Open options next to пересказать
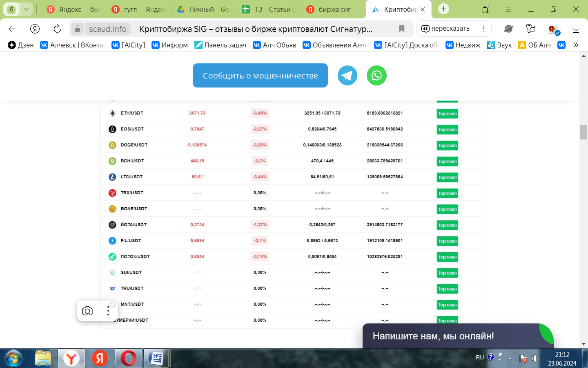The image size is (588, 368). tap(483, 29)
